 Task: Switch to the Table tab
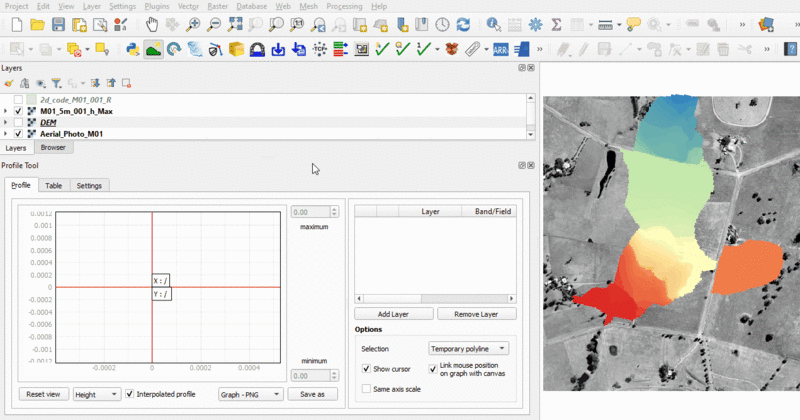coord(53,185)
